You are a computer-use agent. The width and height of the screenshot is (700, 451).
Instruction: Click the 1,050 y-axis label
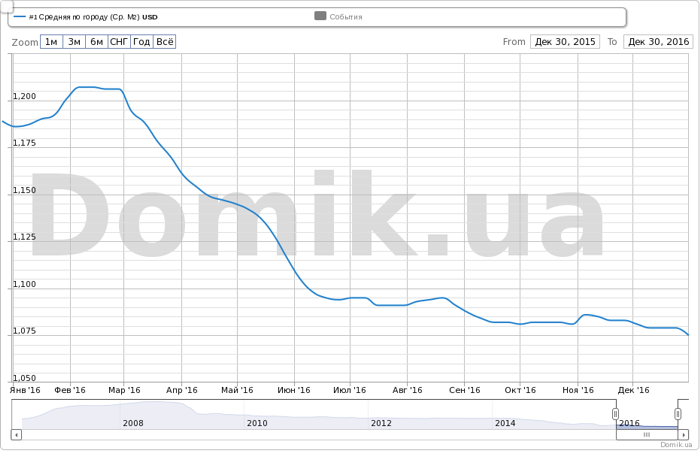24,378
